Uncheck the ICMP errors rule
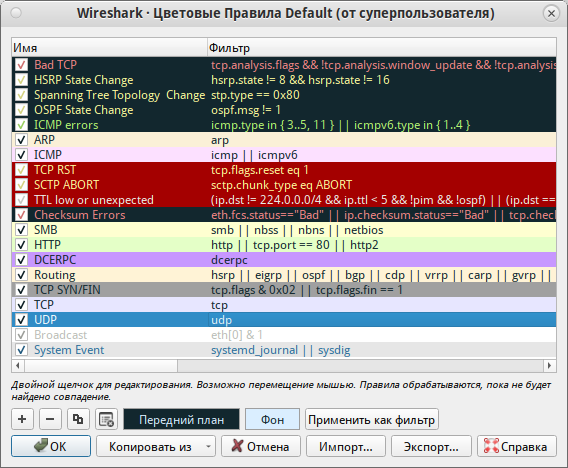This screenshot has width=568, height=468. (x=21, y=125)
